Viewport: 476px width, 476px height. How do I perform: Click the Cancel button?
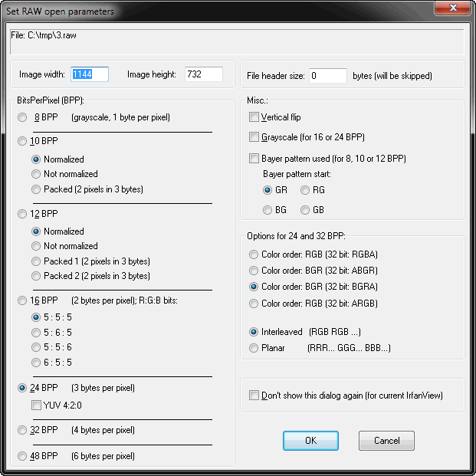point(386,441)
